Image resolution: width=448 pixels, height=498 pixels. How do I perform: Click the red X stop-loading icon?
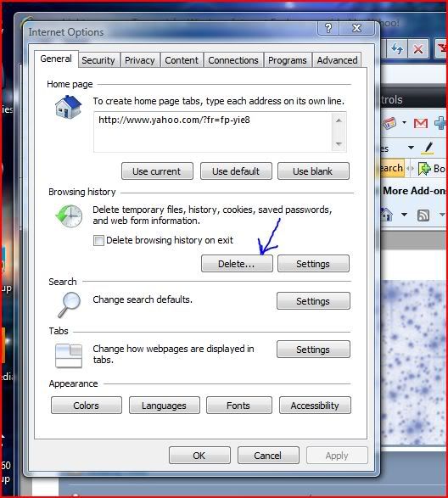coord(418,48)
